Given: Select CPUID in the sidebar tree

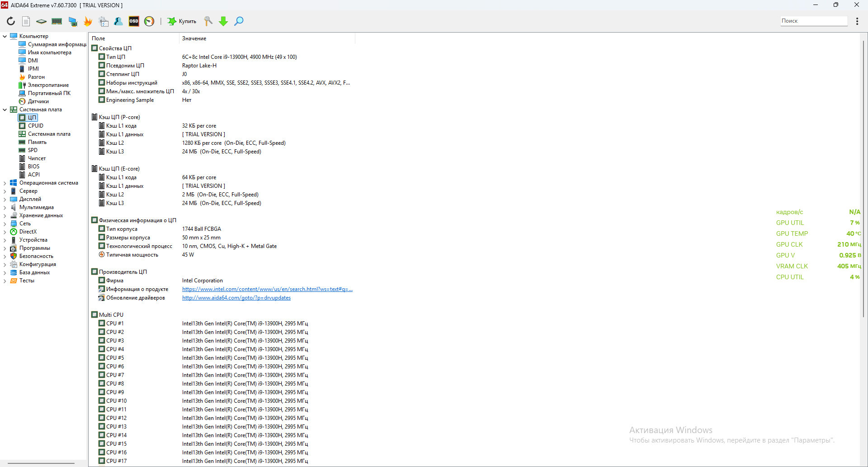Looking at the screenshot, I should click(x=35, y=126).
